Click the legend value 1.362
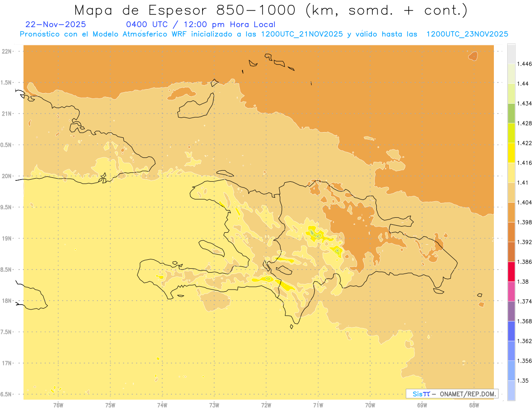The image size is (532, 411). click(x=524, y=341)
